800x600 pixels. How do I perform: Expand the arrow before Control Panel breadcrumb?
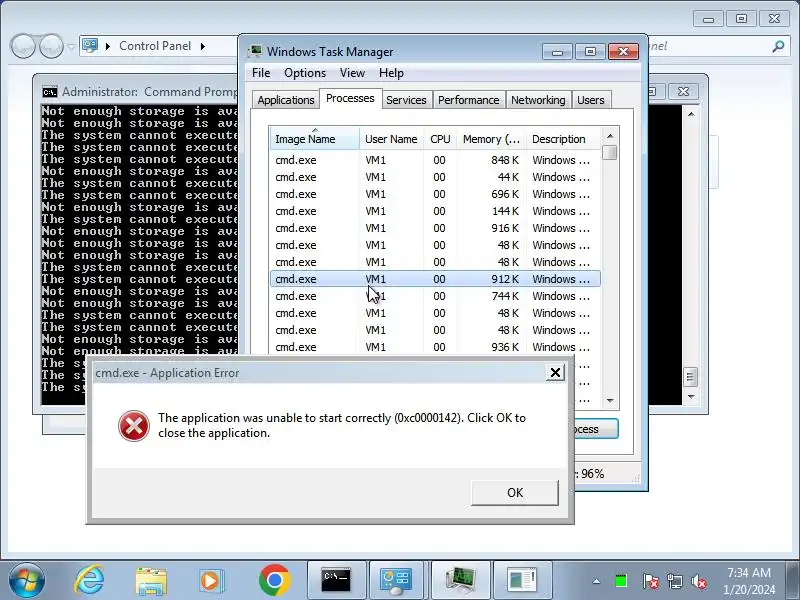(x=108, y=46)
